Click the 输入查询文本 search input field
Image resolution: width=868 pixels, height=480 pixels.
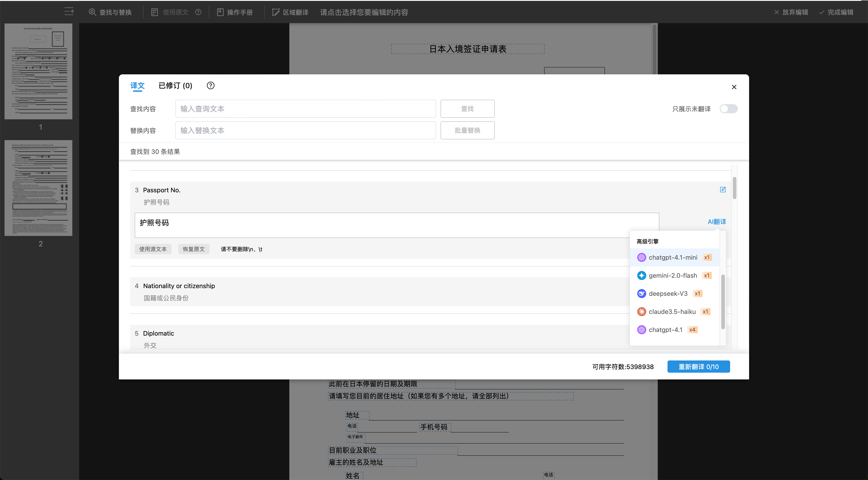click(305, 109)
